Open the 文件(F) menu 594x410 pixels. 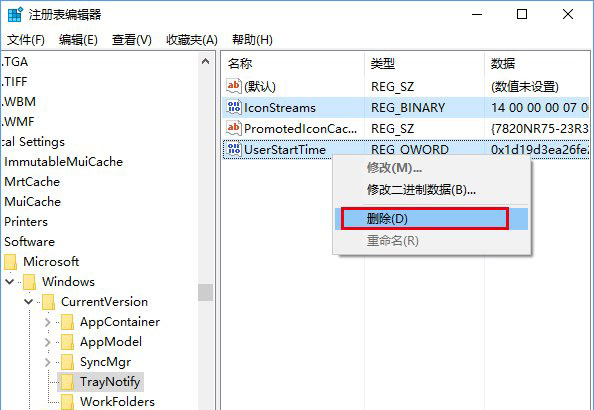26,39
